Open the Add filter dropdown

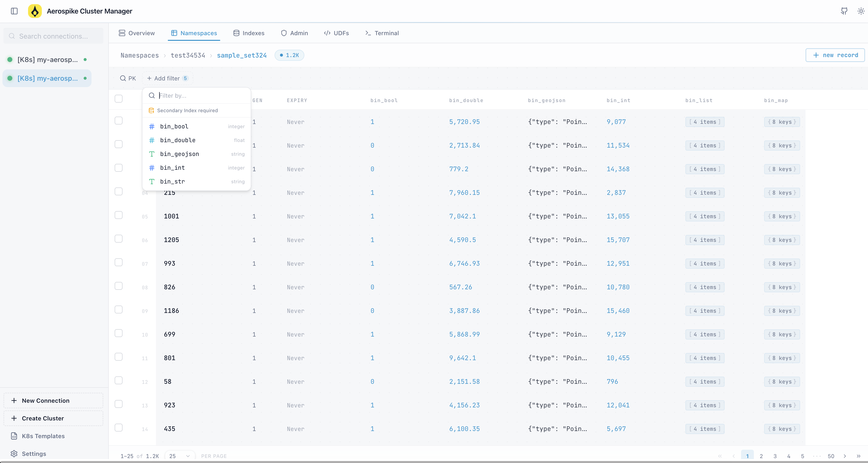[x=168, y=78]
